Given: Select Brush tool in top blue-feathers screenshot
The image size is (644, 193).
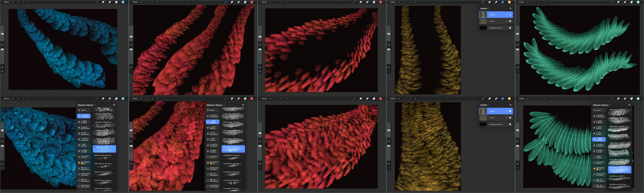Looking at the screenshot, I should tap(96, 2).
